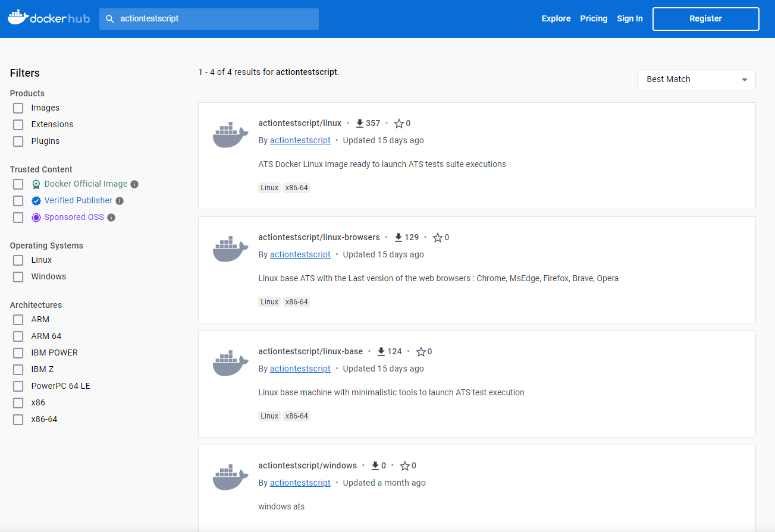Viewport: 775px width, 532px height.
Task: Tick the IBM Z architecture checkbox
Action: point(18,370)
